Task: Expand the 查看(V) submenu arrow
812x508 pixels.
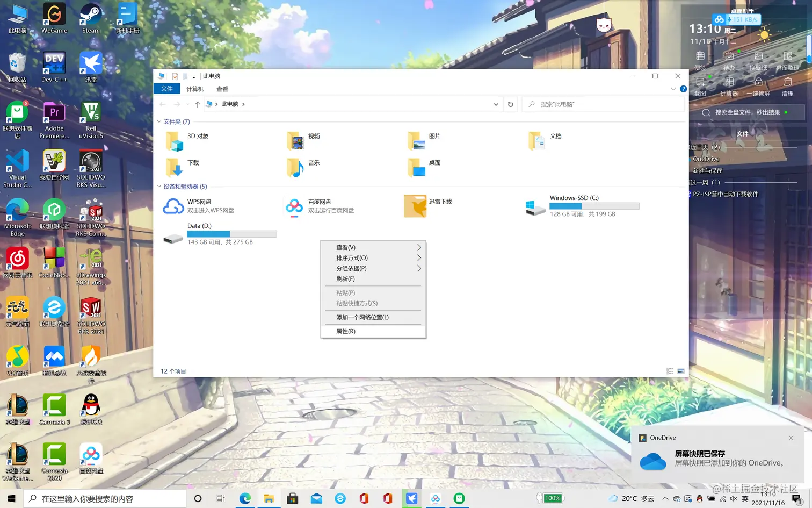Action: click(419, 247)
